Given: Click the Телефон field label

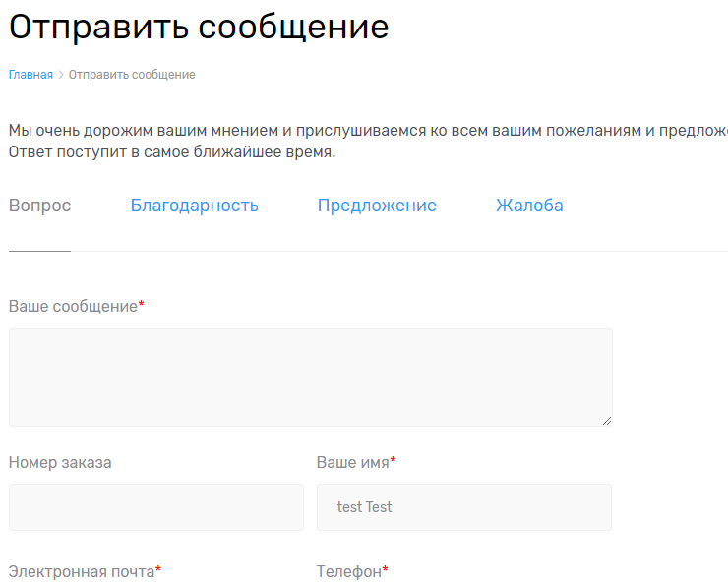Looking at the screenshot, I should coord(348,571).
